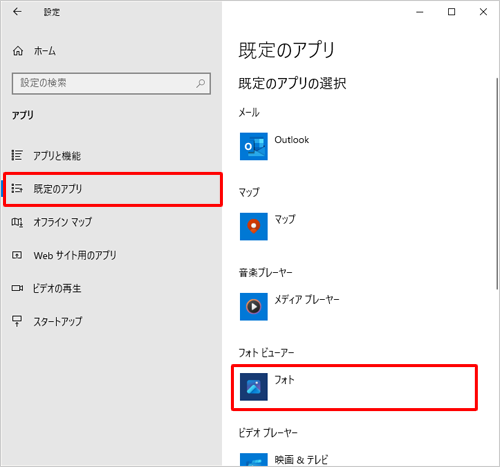
Task: Open Web サイト用のアプリ page
Action: click(x=75, y=255)
